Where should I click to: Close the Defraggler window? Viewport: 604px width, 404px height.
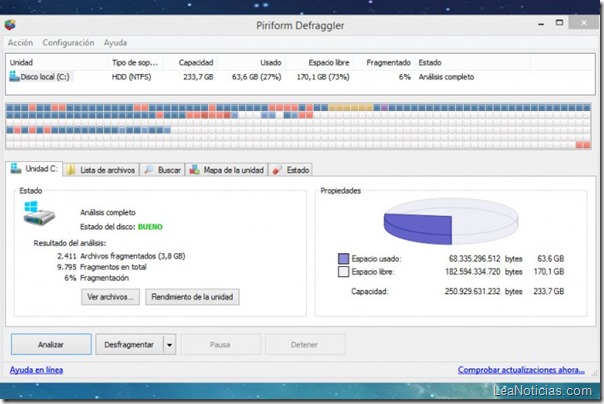(584, 23)
